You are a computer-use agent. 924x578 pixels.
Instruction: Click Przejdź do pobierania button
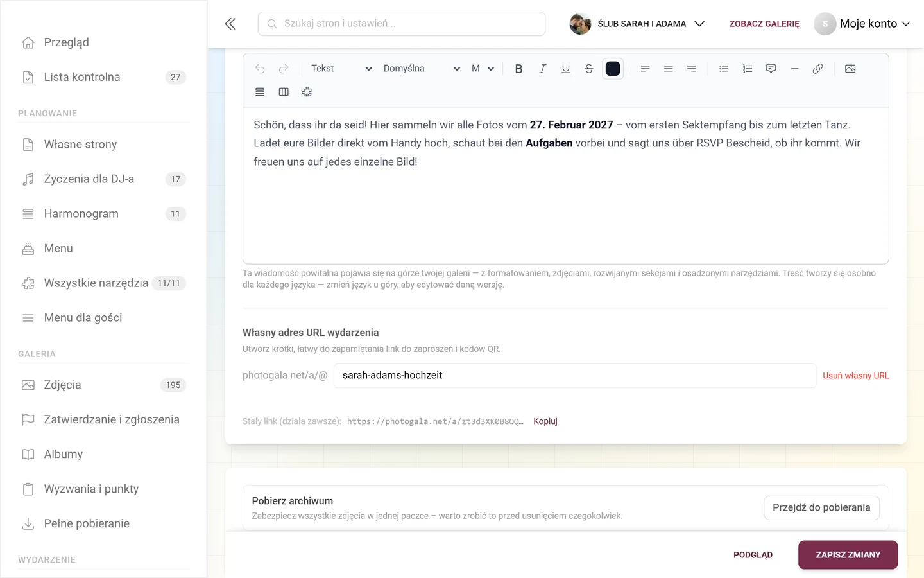[x=821, y=507]
